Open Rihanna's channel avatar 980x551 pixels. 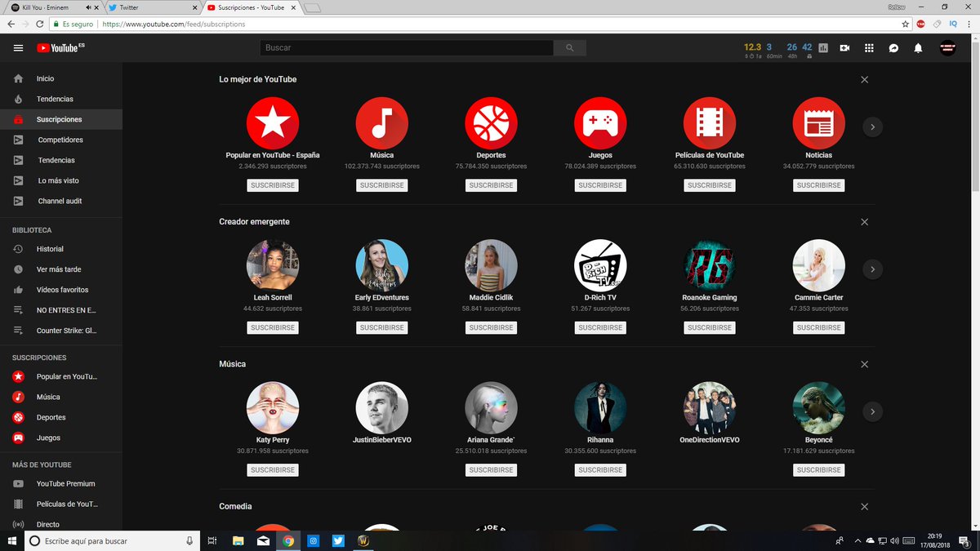coord(600,408)
